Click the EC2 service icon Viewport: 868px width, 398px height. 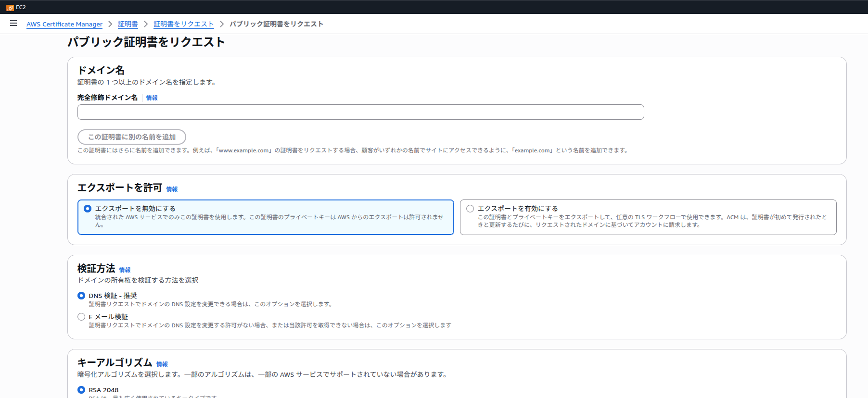click(x=10, y=7)
